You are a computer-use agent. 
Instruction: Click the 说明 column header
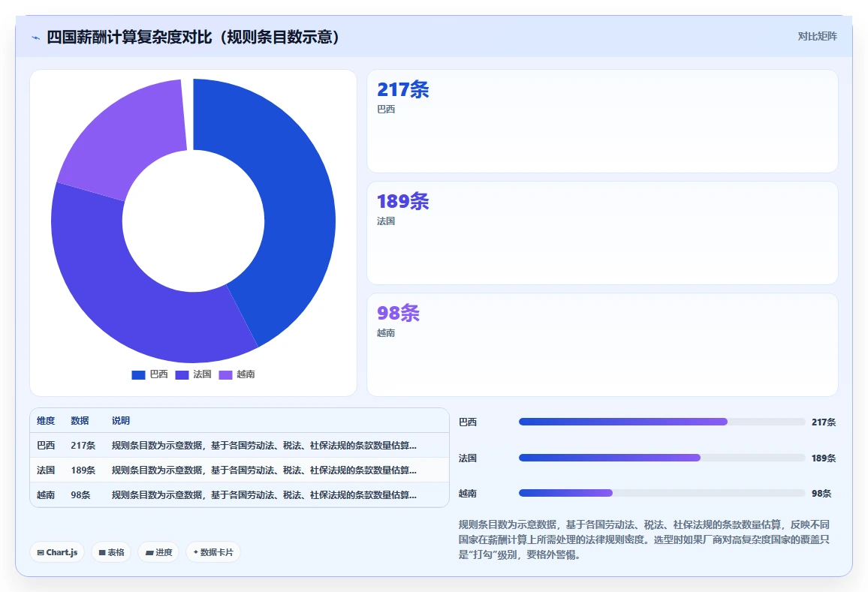point(121,420)
